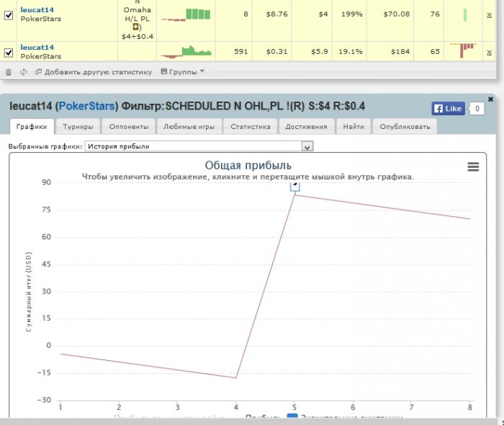Close the leucat14 stats panel
The image size is (504, 425).
click(x=490, y=99)
